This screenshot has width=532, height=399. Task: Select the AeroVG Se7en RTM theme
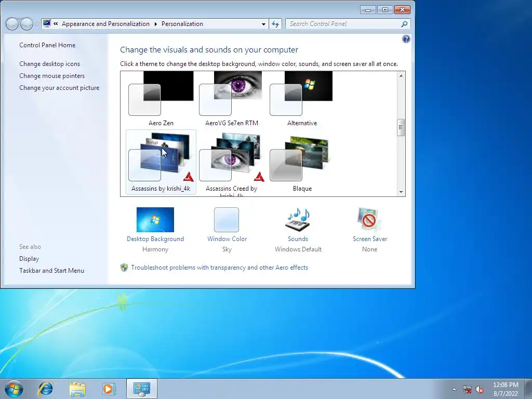tap(231, 99)
